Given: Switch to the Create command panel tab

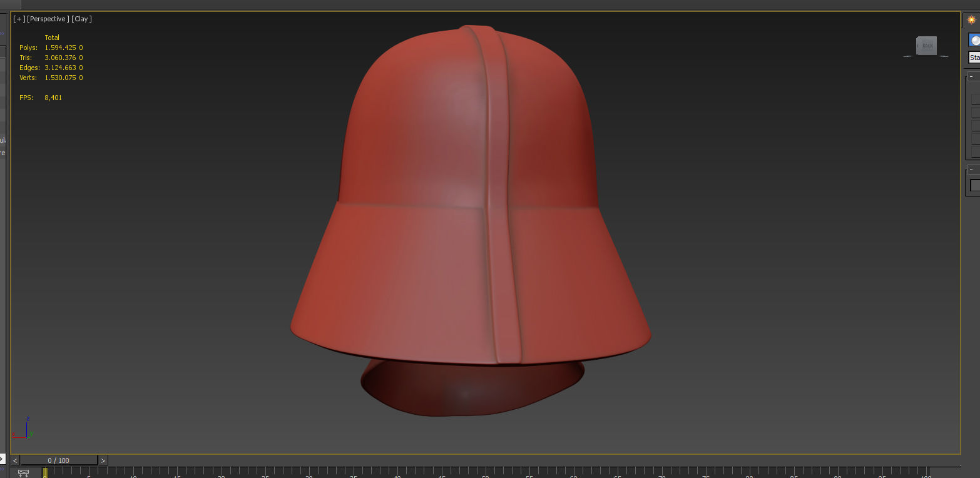Looking at the screenshot, I should (x=971, y=19).
